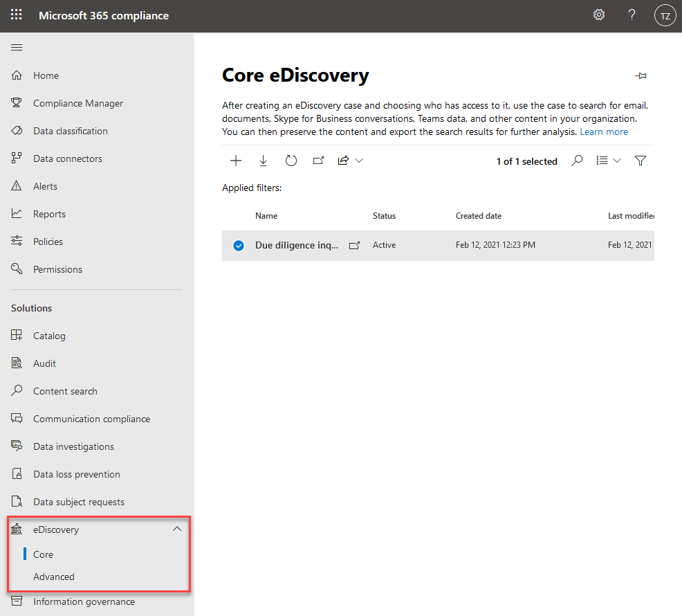Collapse the eDiscovery navigation section

[177, 529]
